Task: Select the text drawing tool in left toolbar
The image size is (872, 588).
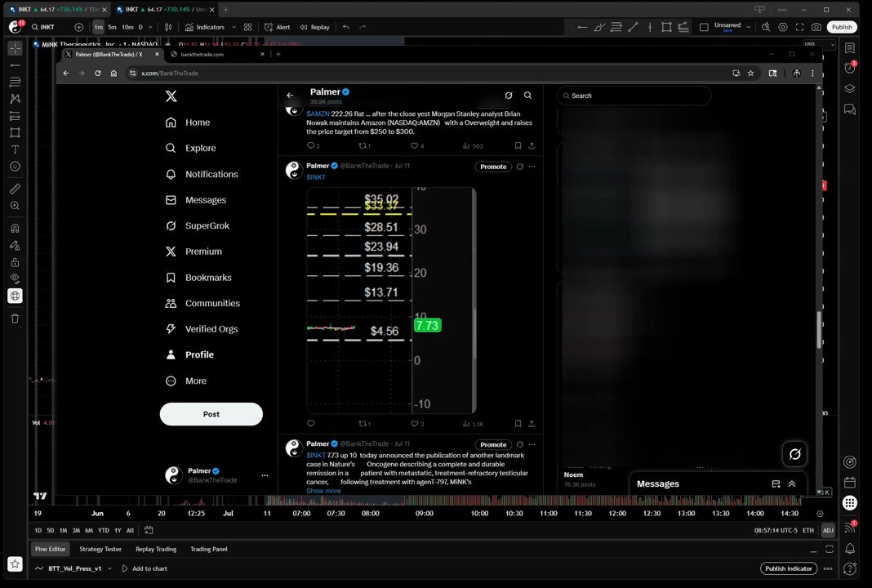Action: pos(15,149)
